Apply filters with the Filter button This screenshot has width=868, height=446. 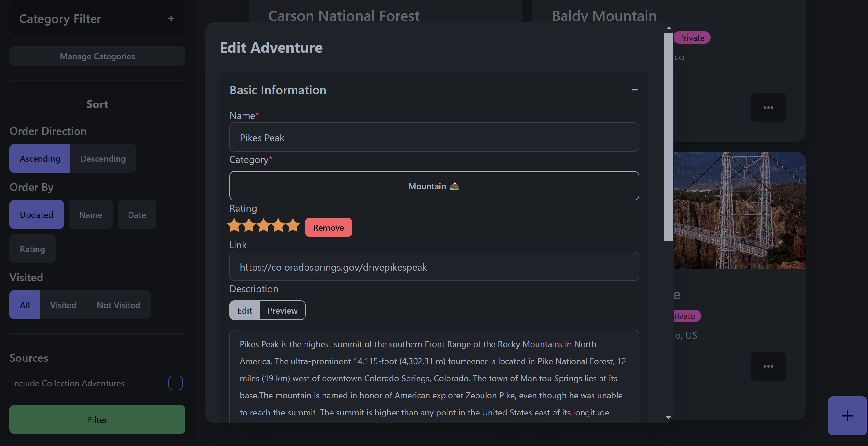97,419
